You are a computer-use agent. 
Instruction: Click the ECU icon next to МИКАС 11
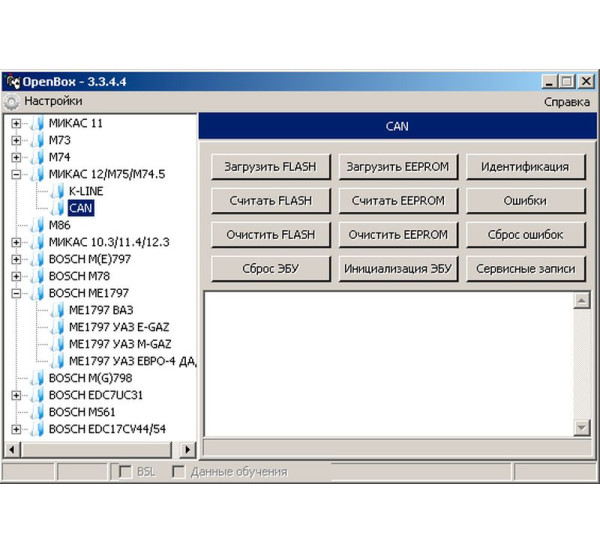pyautogui.click(x=37, y=123)
